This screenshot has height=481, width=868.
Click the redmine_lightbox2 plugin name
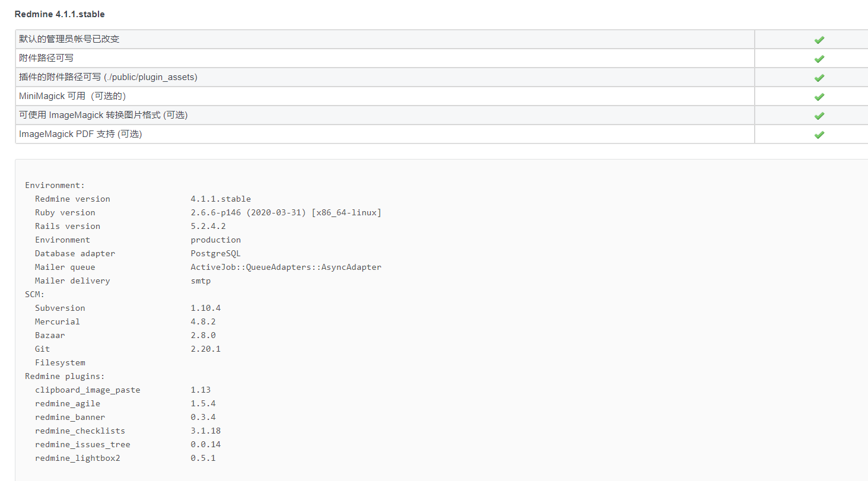click(77, 458)
